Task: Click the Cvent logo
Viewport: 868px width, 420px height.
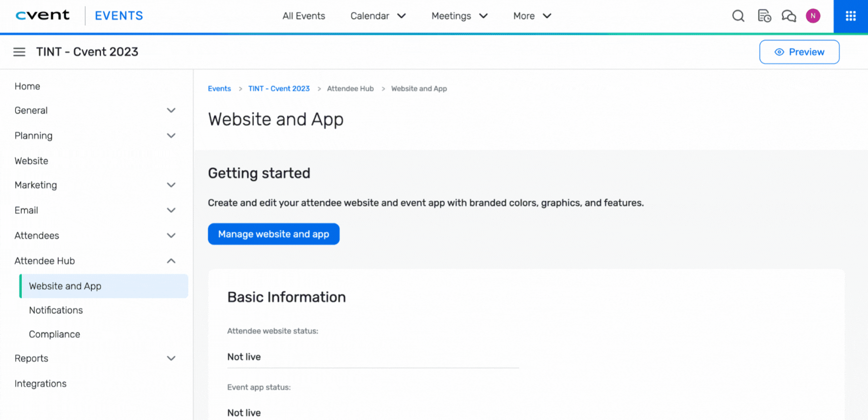Action: click(x=43, y=16)
